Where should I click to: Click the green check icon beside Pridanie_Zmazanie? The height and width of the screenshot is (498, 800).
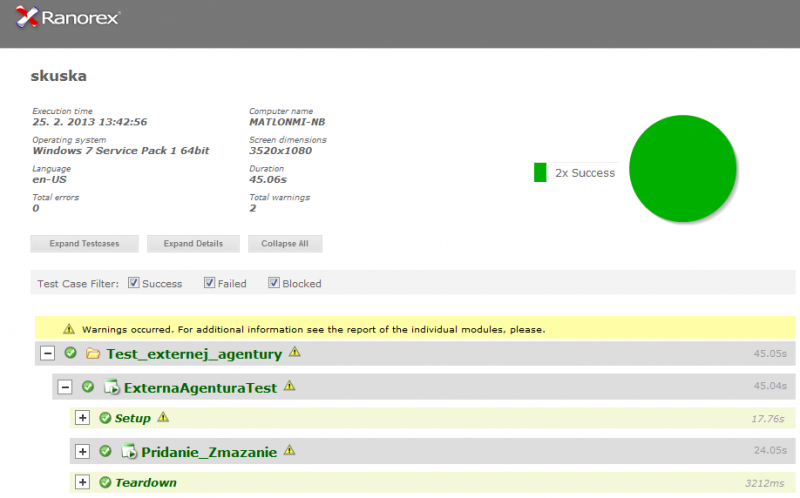(x=105, y=451)
